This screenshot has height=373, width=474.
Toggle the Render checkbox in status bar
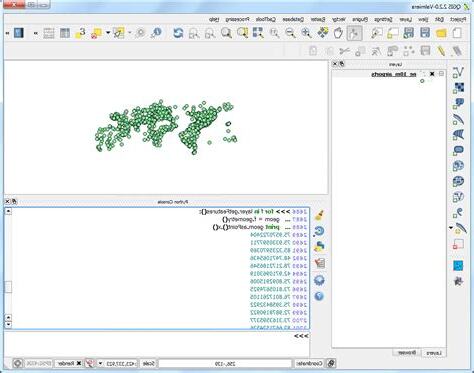[x=79, y=363]
